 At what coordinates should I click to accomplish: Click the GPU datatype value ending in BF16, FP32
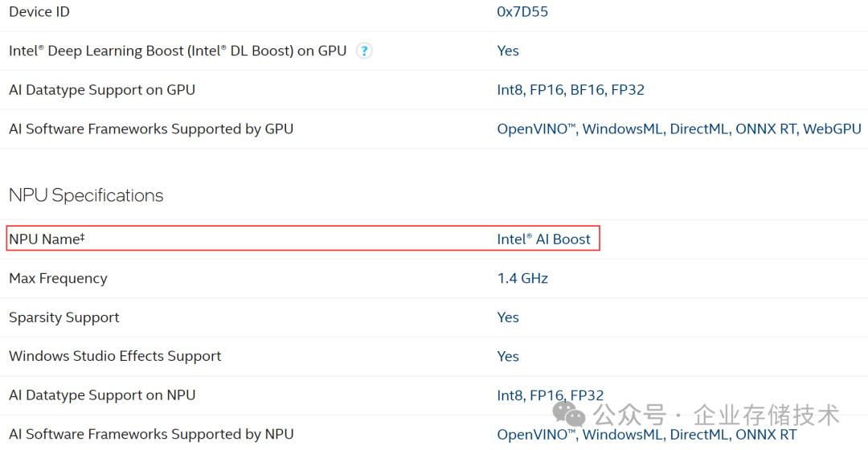click(x=571, y=90)
